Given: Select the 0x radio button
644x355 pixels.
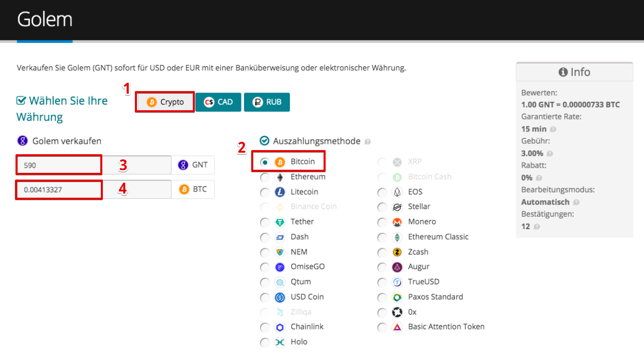Looking at the screenshot, I should click(382, 312).
